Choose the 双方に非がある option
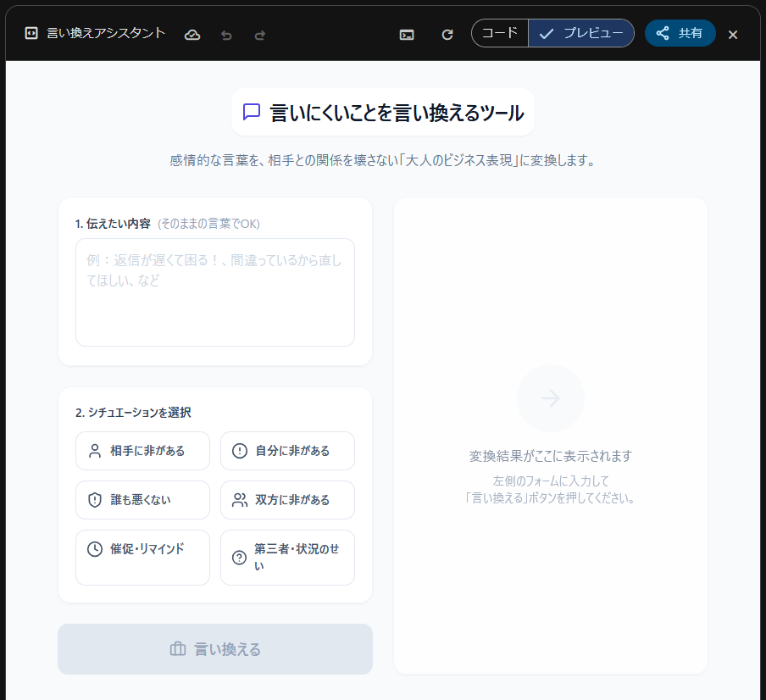Image resolution: width=766 pixels, height=700 pixels. click(x=287, y=500)
